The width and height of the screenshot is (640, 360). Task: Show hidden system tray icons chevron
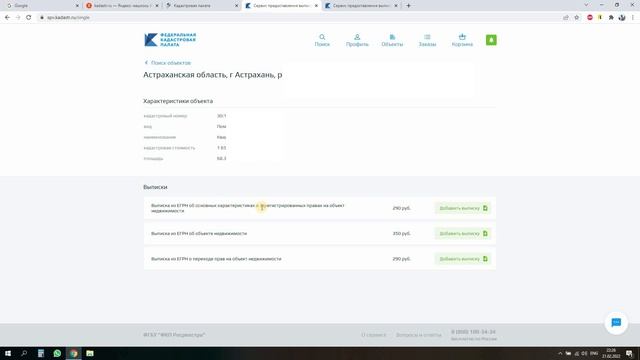coord(560,353)
